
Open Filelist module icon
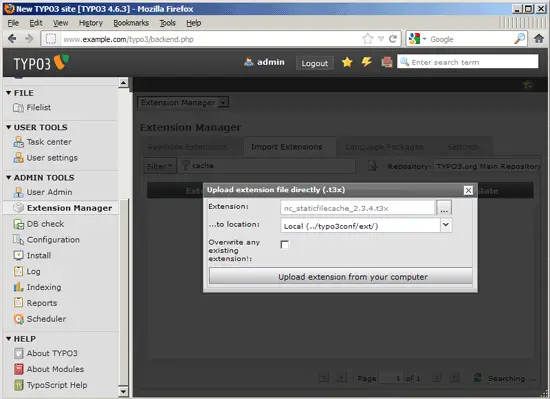click(x=18, y=108)
